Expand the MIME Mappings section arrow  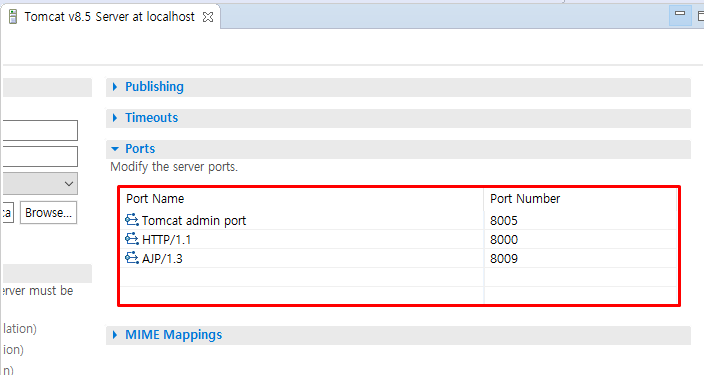point(115,335)
